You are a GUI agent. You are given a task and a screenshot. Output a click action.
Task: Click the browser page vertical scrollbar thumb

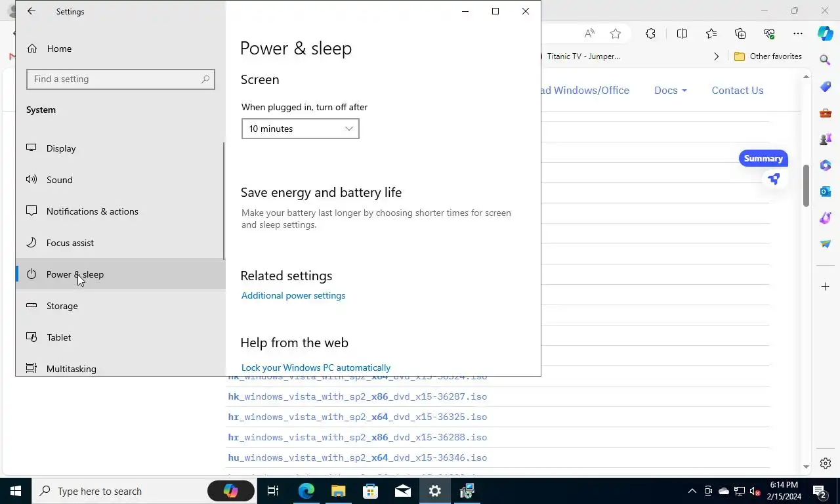[807, 186]
